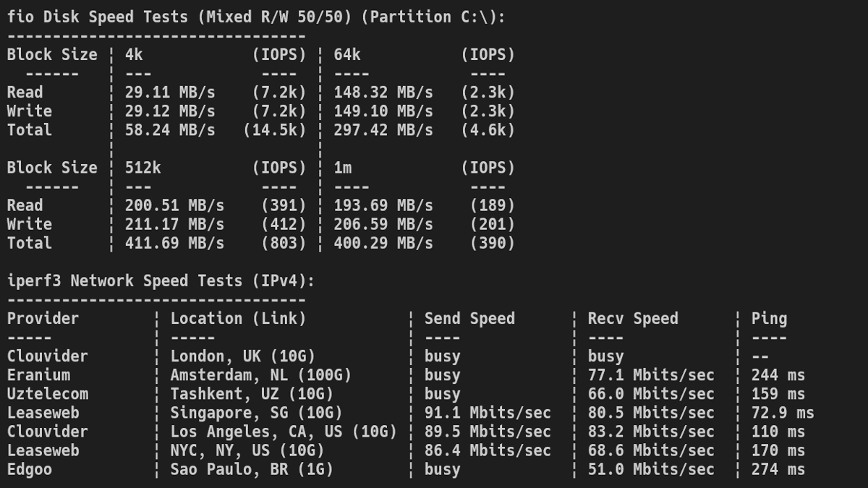Click the Location (Link) column header
The width and height of the screenshot is (868, 488).
pyautogui.click(x=239, y=318)
